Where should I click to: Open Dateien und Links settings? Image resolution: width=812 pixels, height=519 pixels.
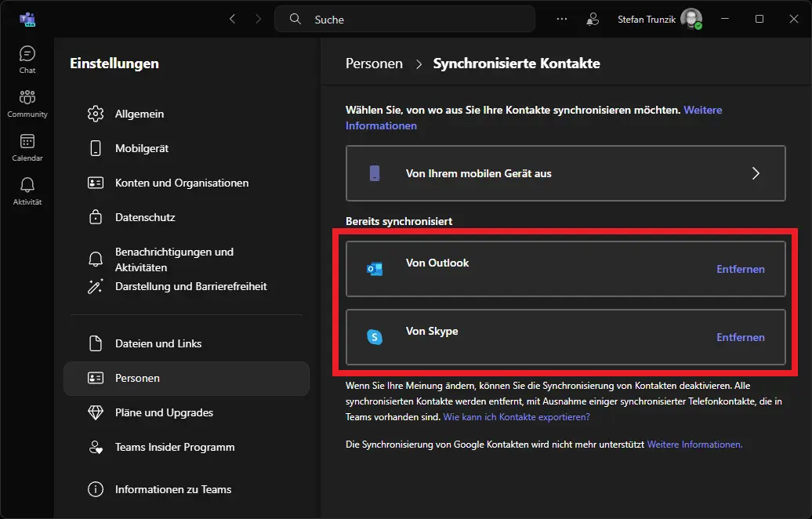click(x=187, y=343)
